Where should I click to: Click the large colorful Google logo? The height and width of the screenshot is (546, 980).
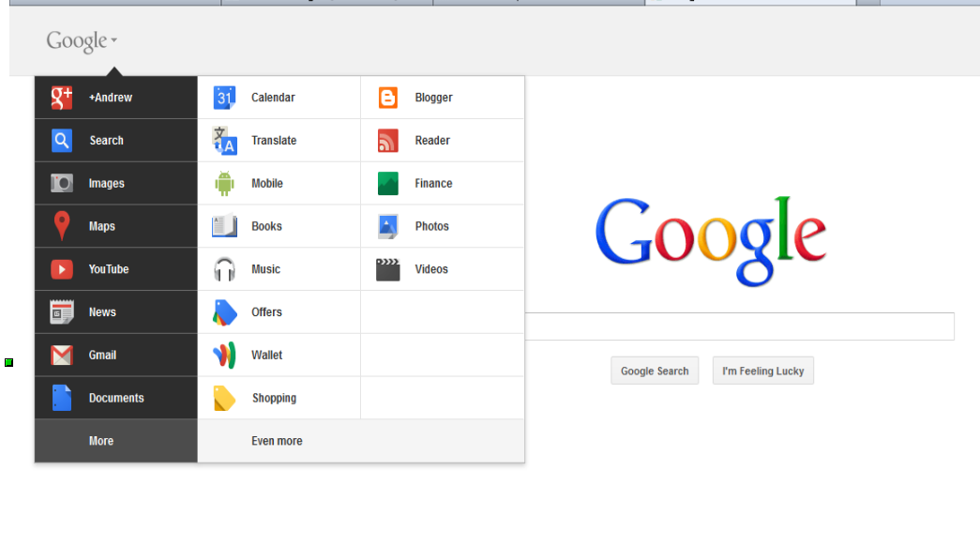[711, 241]
